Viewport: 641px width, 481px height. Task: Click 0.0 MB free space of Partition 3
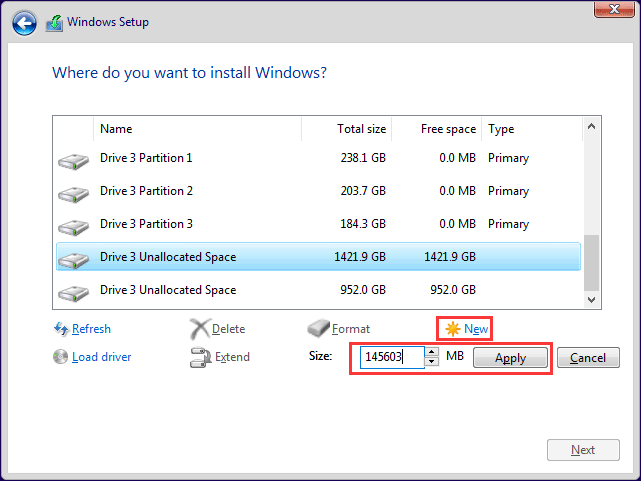pos(457,224)
